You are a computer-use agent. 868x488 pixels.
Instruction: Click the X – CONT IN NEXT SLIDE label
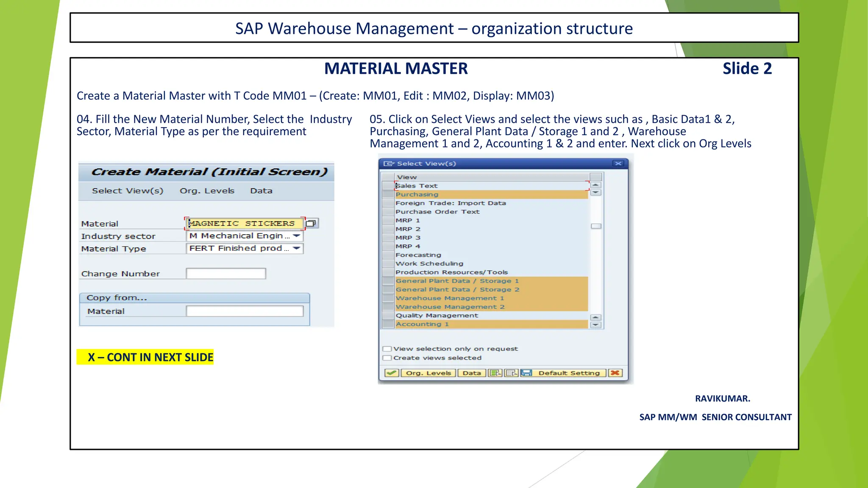[x=145, y=357]
